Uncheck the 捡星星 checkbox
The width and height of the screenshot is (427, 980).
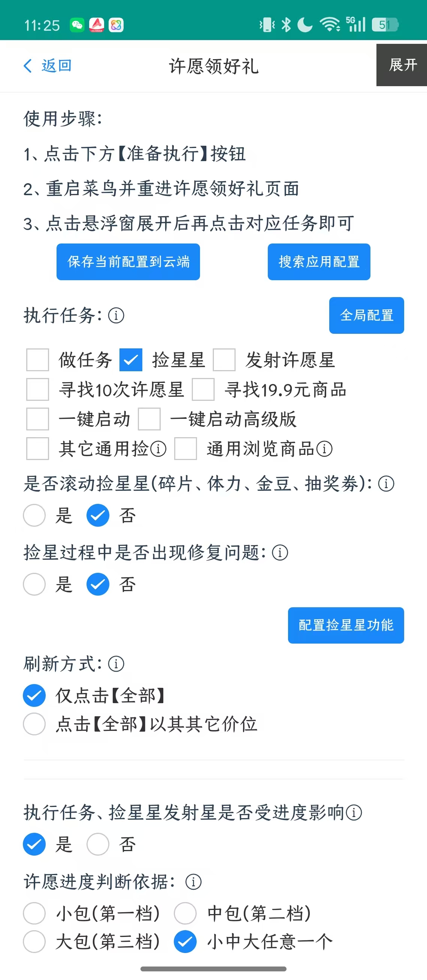[131, 360]
